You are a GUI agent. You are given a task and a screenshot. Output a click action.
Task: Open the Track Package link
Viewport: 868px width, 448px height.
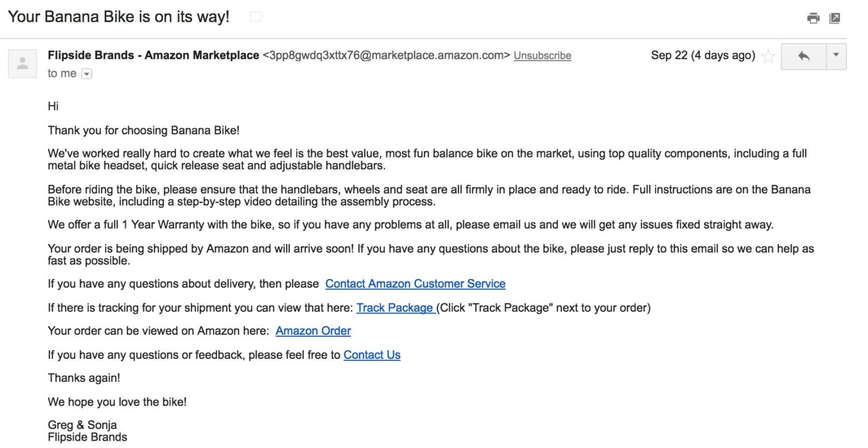click(x=394, y=307)
